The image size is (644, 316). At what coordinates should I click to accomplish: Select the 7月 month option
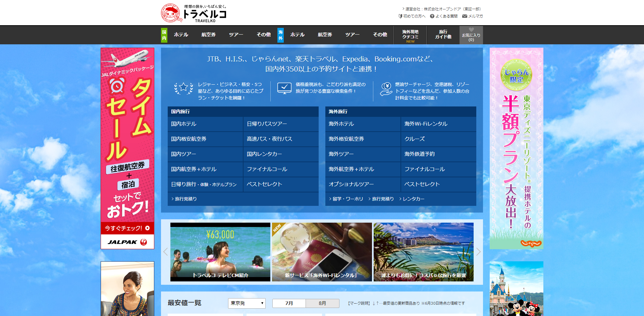pyautogui.click(x=288, y=303)
